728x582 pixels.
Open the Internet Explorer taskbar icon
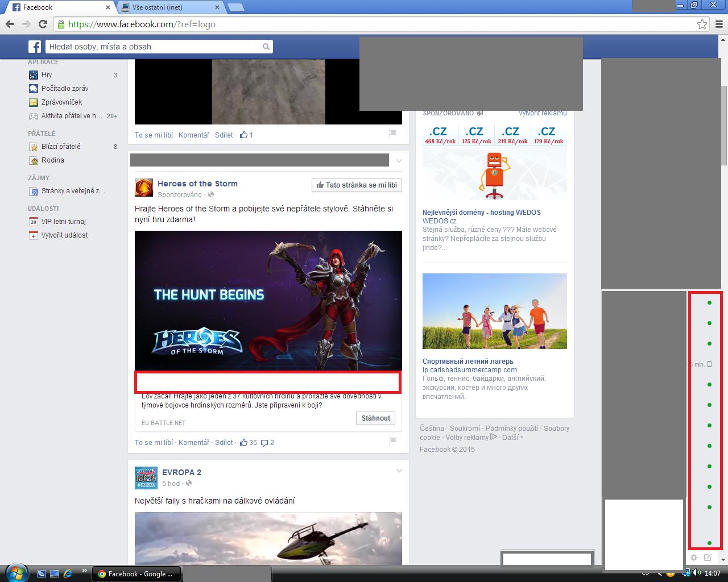click(68, 573)
